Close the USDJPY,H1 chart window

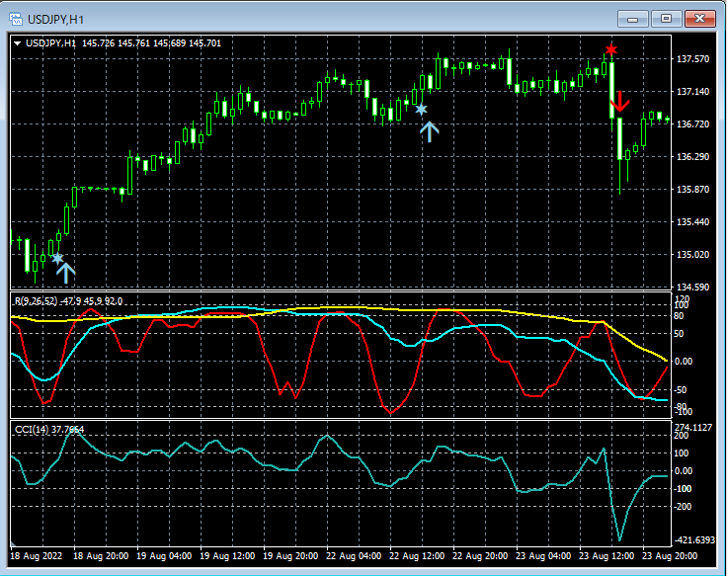pyautogui.click(x=700, y=19)
